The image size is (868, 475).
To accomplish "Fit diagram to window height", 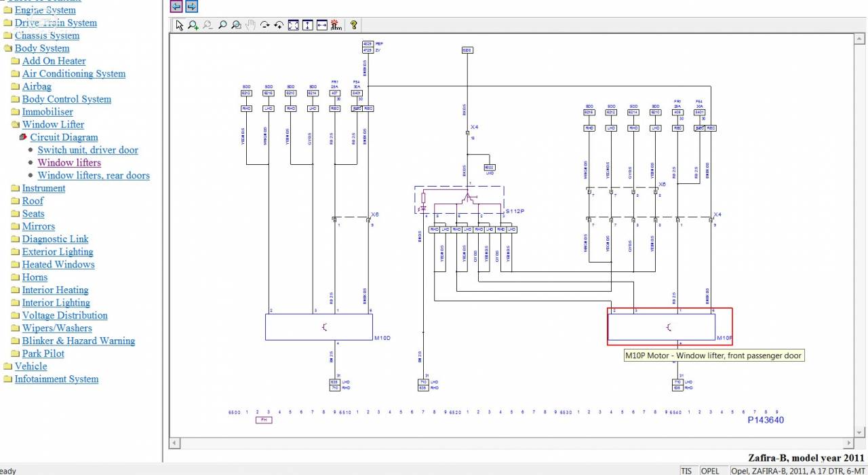I will click(307, 25).
